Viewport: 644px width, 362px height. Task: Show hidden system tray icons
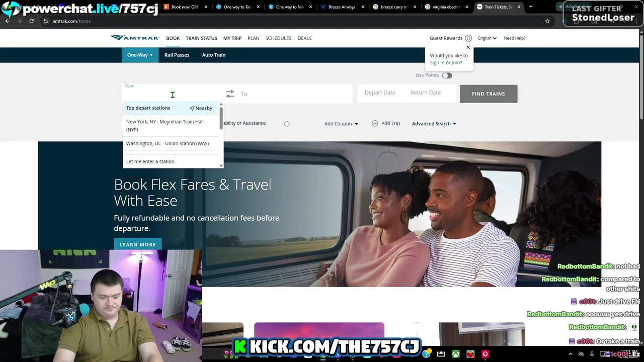571,354
